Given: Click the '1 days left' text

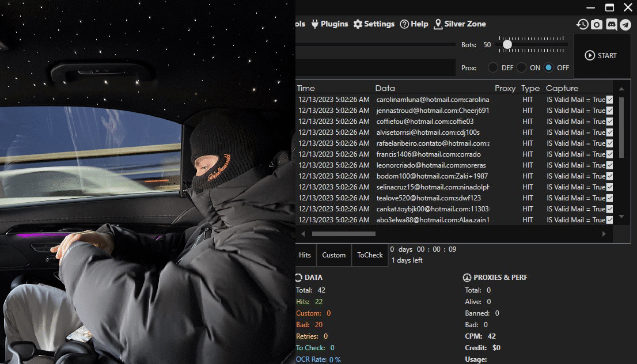Looking at the screenshot, I should (407, 260).
